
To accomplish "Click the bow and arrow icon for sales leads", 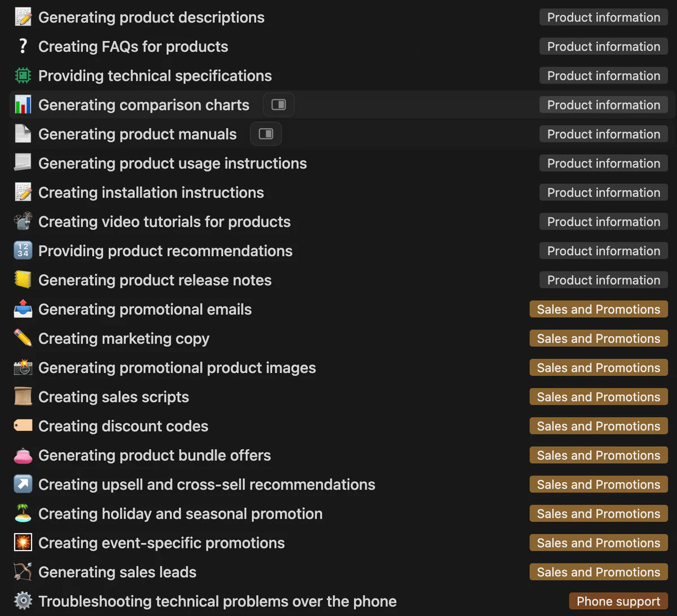I will 23,572.
